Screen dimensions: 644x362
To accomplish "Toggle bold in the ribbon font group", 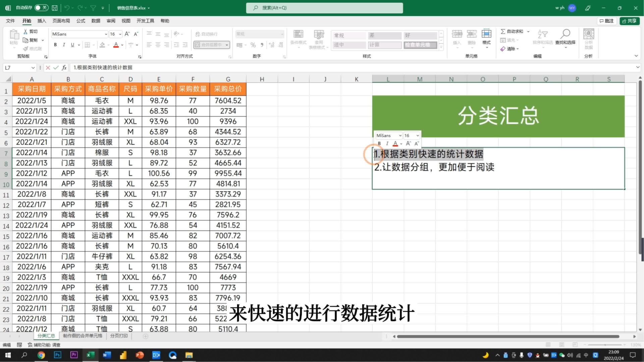I will (55, 45).
